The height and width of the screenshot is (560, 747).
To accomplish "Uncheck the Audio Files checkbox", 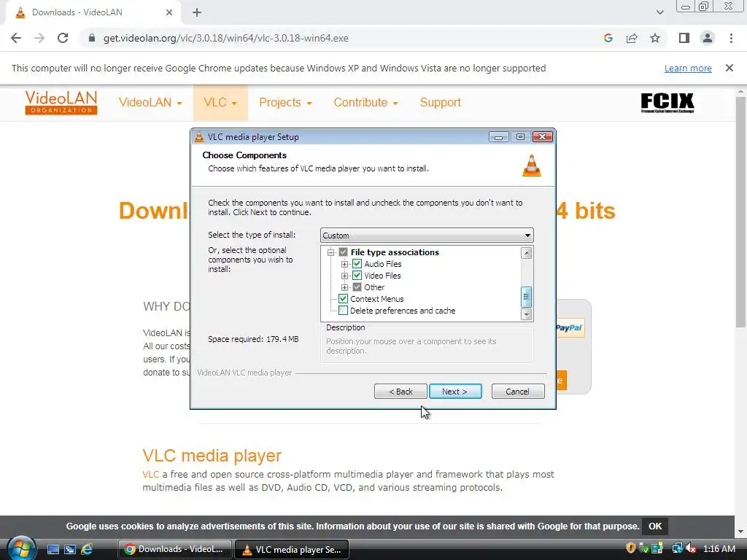I will [357, 264].
